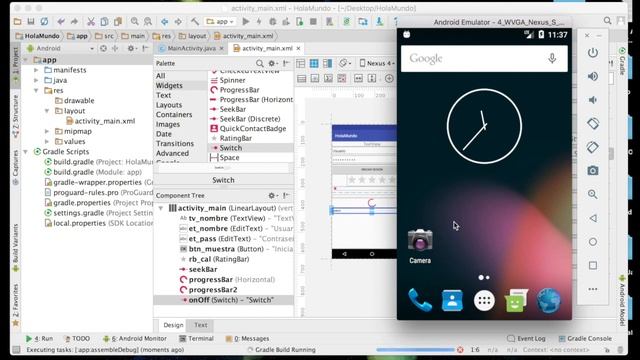The height and width of the screenshot is (360, 640).
Task: Expand the java folder
Action: pyautogui.click(x=36, y=80)
